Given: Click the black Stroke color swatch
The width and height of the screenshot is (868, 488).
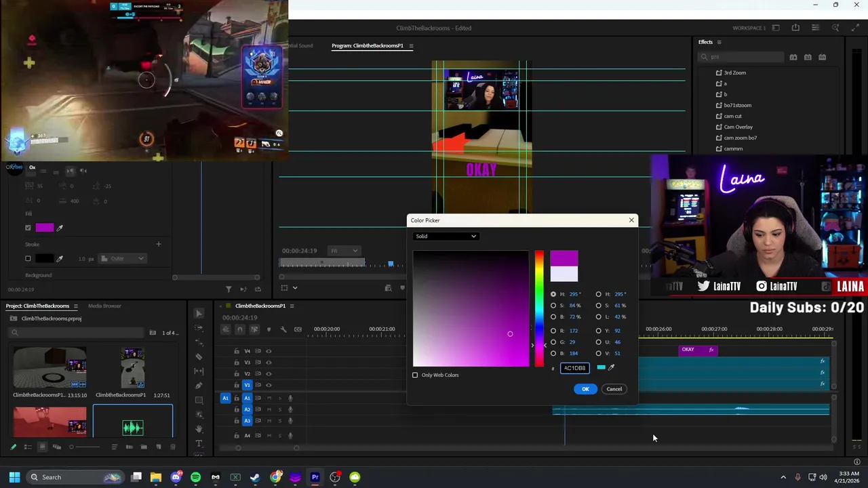Looking at the screenshot, I should tap(45, 258).
